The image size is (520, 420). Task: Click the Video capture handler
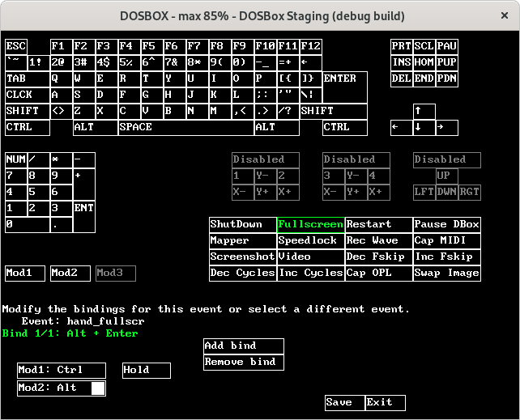311,257
